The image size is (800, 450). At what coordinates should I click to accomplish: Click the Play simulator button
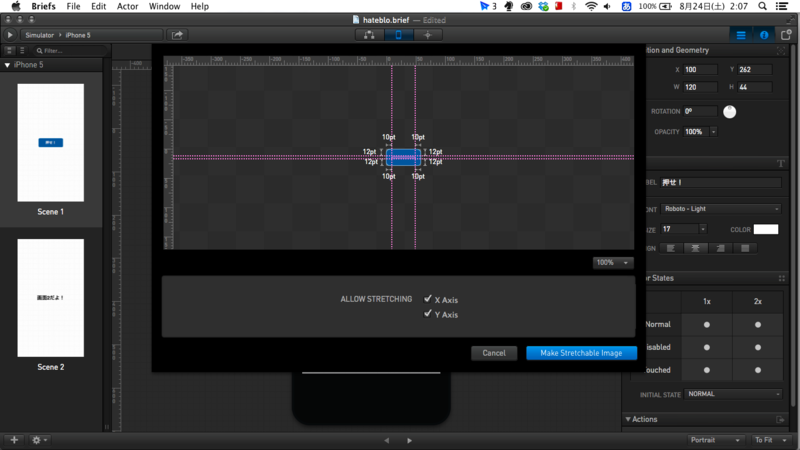click(x=10, y=35)
